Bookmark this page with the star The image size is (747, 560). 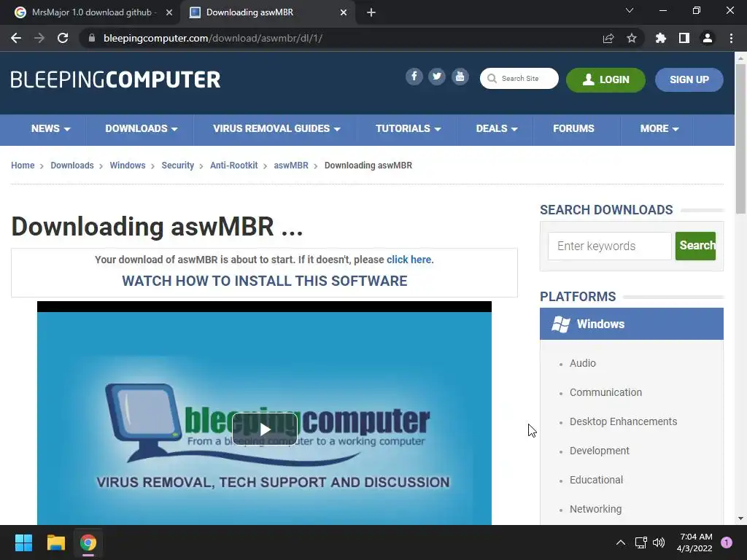[632, 38]
